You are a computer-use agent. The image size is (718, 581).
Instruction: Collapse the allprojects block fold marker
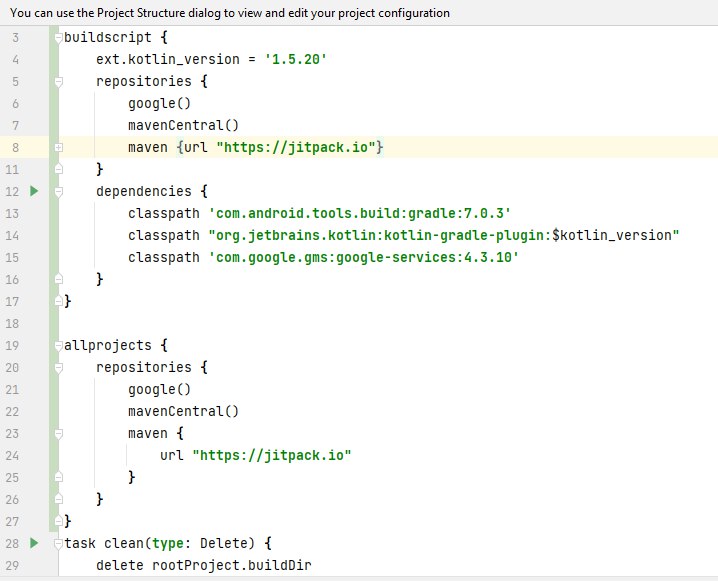point(58,346)
